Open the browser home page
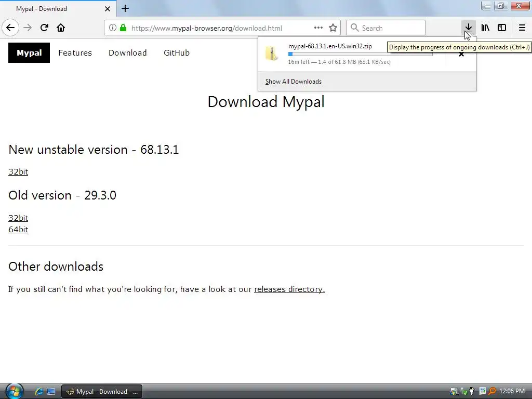Viewport: 532px width, 399px height. click(x=61, y=28)
